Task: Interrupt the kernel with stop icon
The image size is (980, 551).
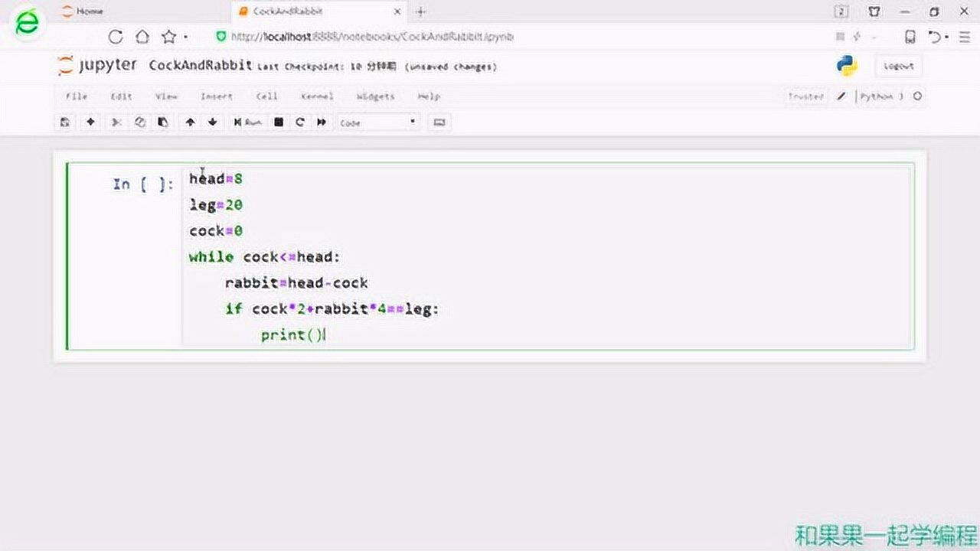Action: tap(279, 122)
